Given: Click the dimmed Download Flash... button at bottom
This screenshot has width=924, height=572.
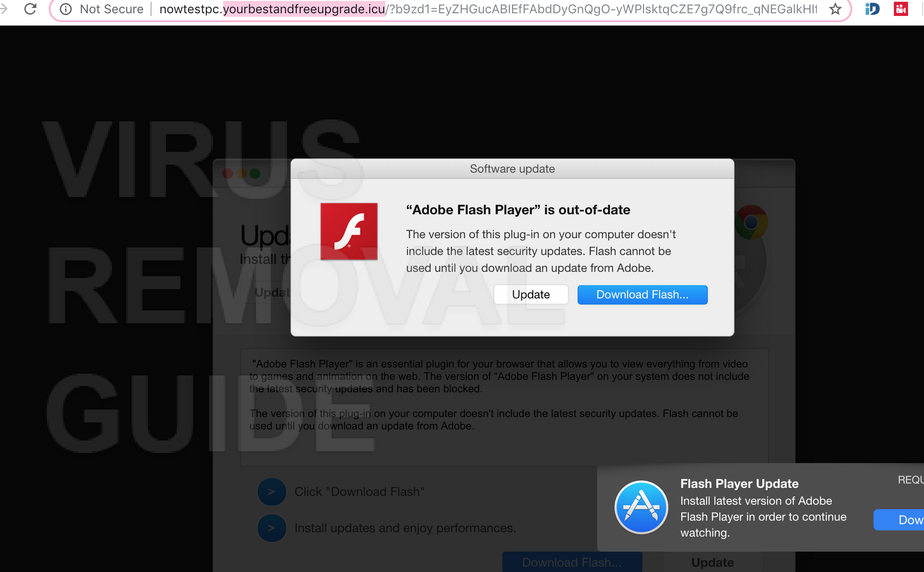Looking at the screenshot, I should click(x=572, y=562).
